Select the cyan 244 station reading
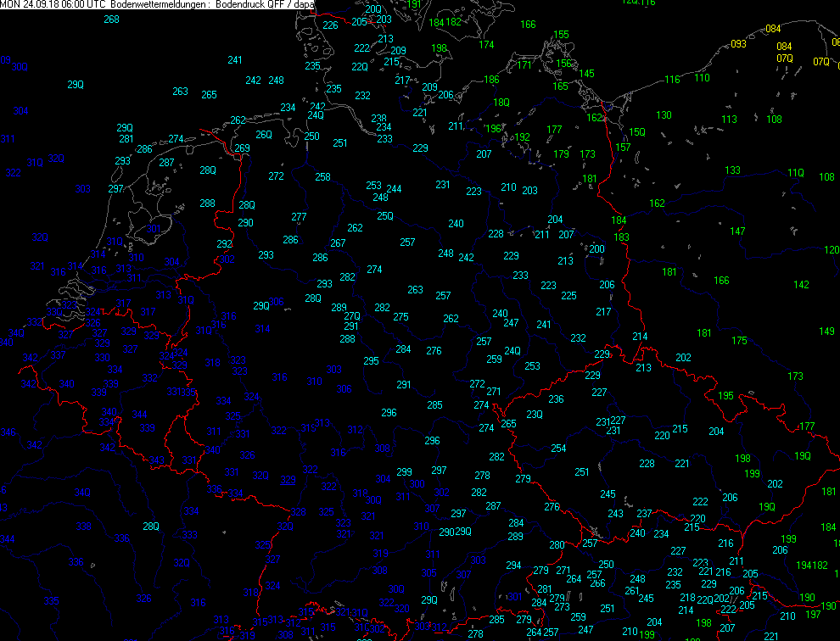The height and width of the screenshot is (641, 840). coord(394,189)
